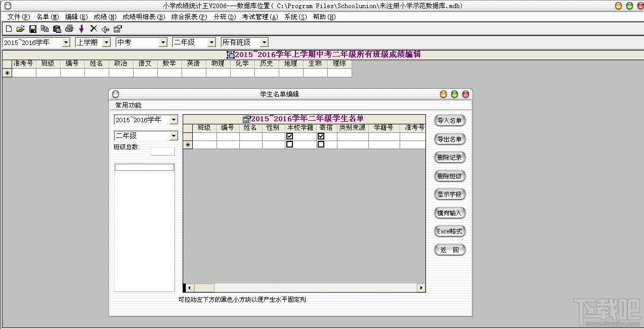Screen dimensions: 644x329
Task: Toggle the checked 本校学籍 box in first row
Action: (x=289, y=136)
